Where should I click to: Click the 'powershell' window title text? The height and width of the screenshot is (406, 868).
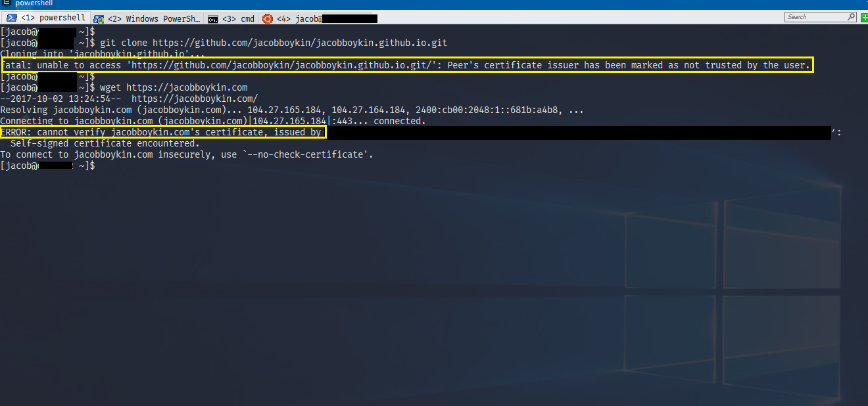[34, 3]
